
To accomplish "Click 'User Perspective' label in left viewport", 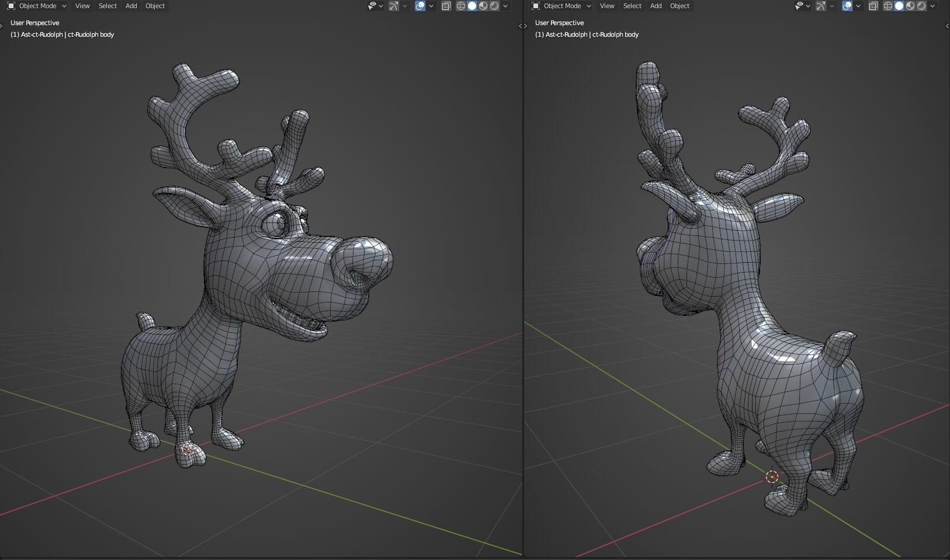I will [35, 23].
